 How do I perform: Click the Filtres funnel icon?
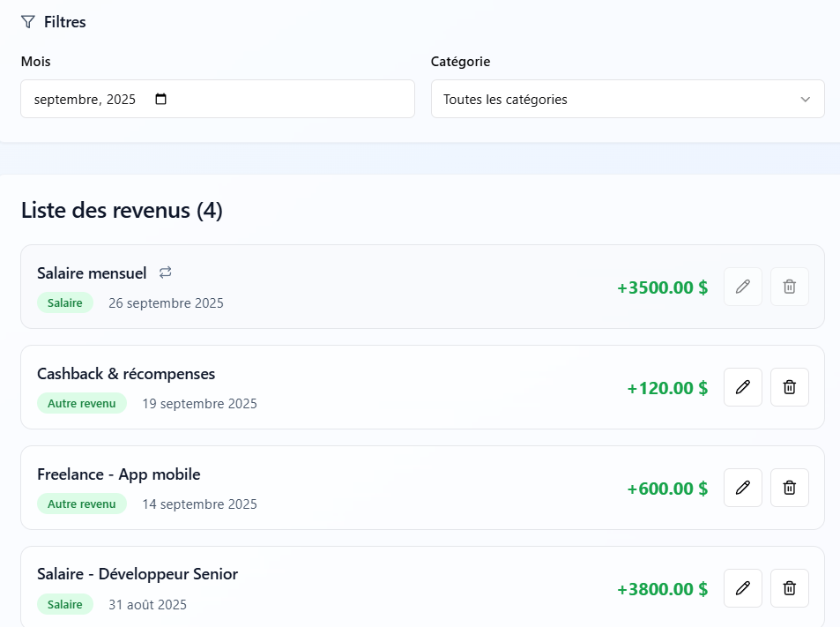pos(28,22)
